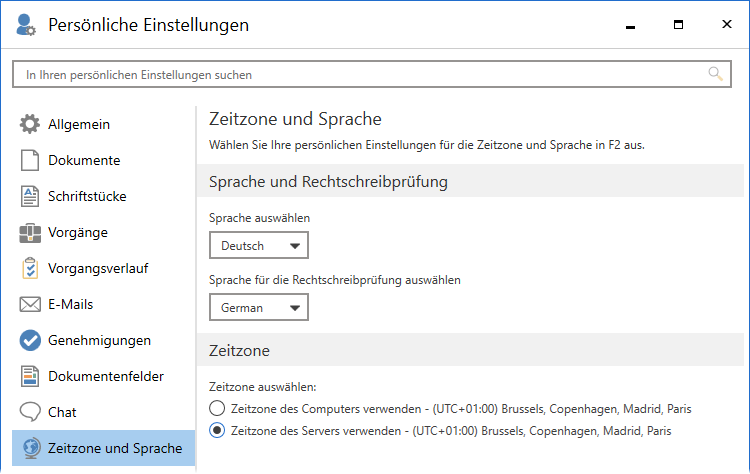
Task: Click the Dokumente blank page icon
Action: coord(30,160)
